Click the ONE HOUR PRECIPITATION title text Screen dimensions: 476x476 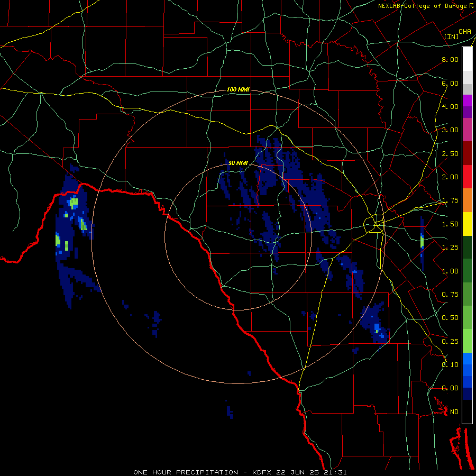tap(186, 472)
